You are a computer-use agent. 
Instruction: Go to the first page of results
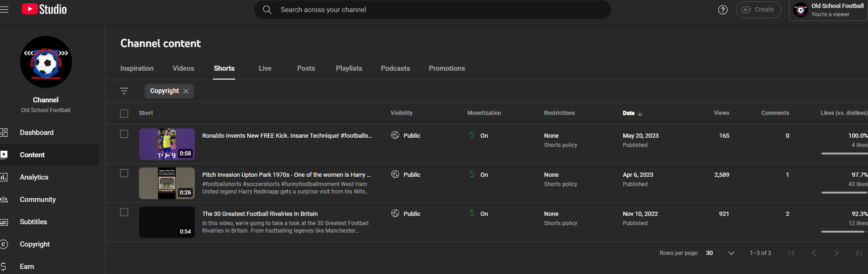(x=792, y=253)
